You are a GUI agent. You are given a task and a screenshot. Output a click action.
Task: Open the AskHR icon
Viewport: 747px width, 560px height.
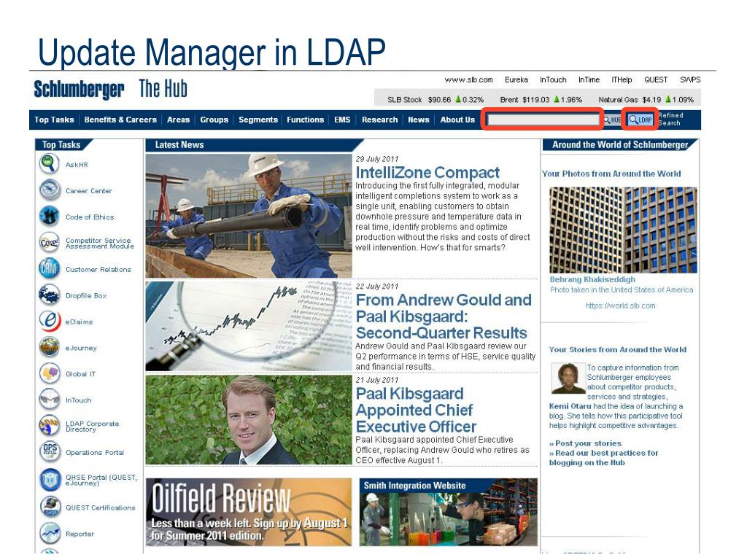49,164
